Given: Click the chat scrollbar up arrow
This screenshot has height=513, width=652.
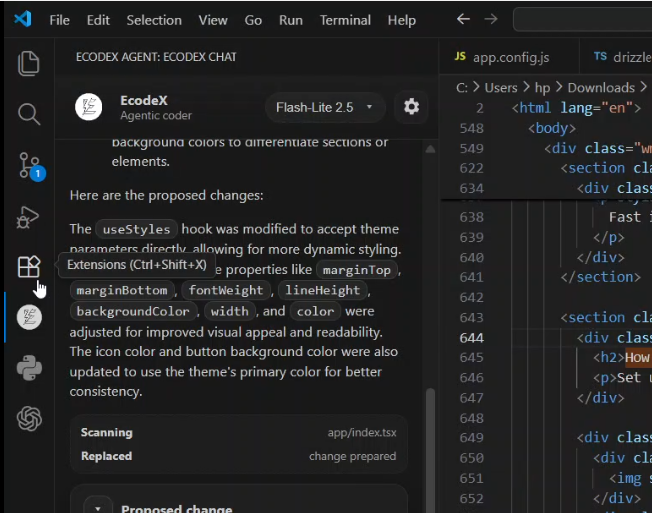Looking at the screenshot, I should click(x=431, y=149).
